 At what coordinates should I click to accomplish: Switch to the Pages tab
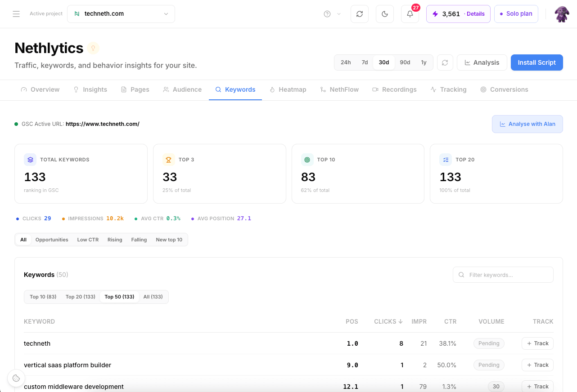coord(135,89)
